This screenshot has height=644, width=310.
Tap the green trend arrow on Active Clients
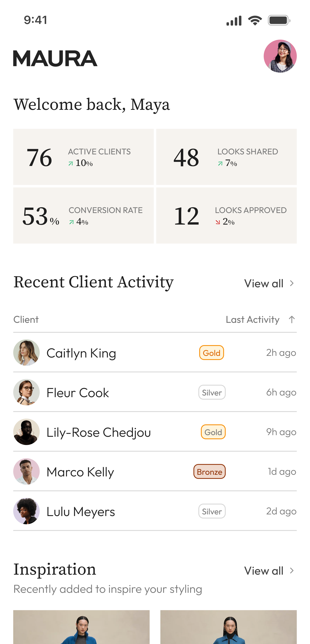click(71, 164)
